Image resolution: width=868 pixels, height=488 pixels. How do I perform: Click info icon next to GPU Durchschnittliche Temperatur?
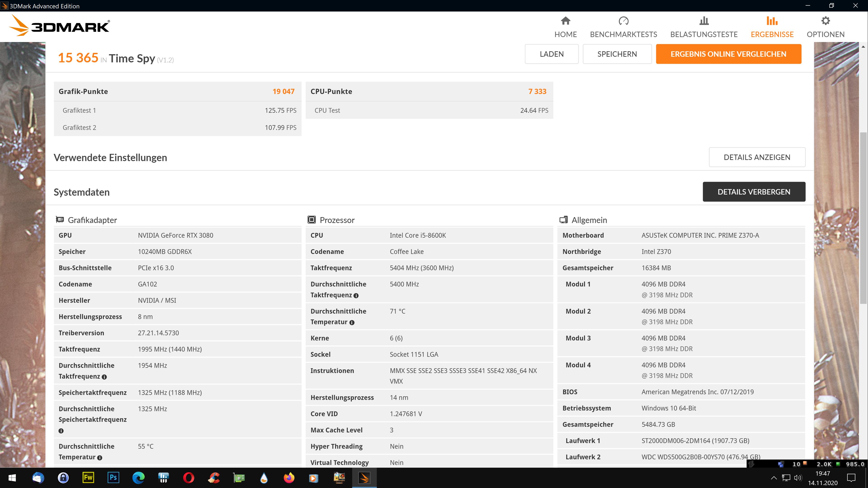pos(100,458)
